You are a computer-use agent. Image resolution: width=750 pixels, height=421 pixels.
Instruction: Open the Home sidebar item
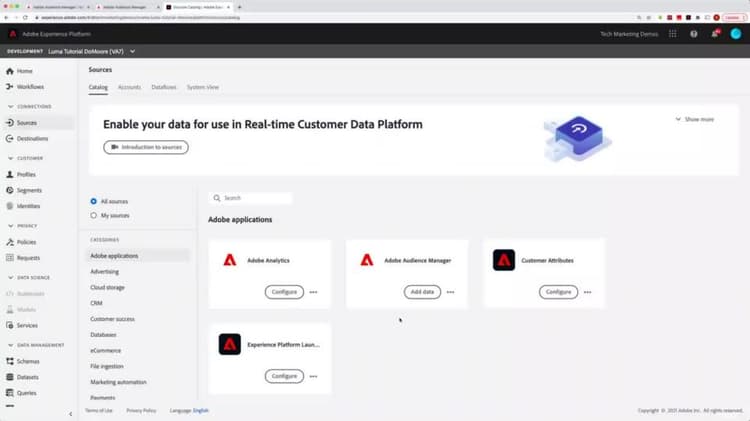[20, 71]
